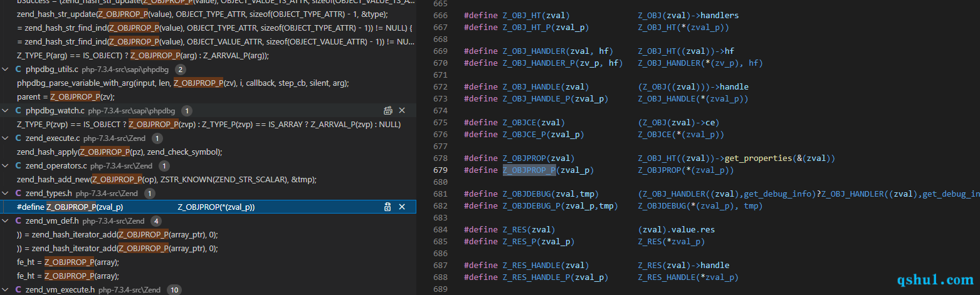The image size is (980, 295).
Task: Click Z_OBJCE_P(zval_p) definition on line 676
Action: 544,134
